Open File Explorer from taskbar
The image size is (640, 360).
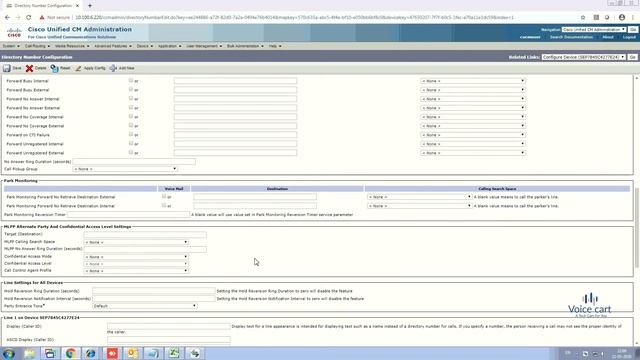click(x=29, y=353)
